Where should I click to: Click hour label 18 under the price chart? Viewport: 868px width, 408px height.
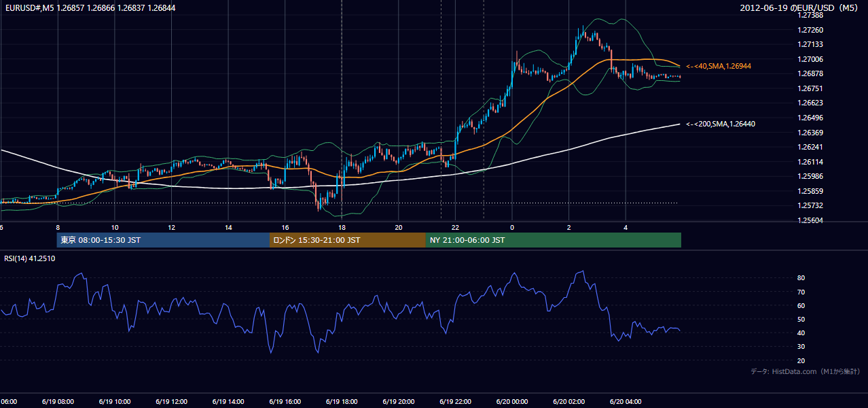[342, 227]
